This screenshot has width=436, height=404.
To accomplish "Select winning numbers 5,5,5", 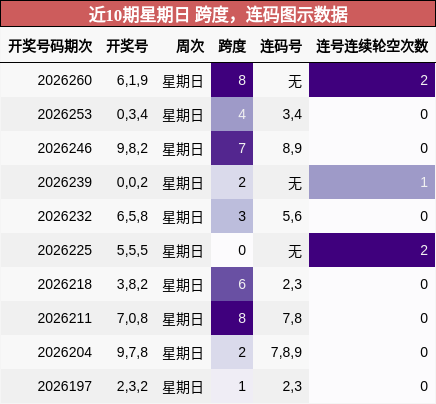I will coord(132,250).
